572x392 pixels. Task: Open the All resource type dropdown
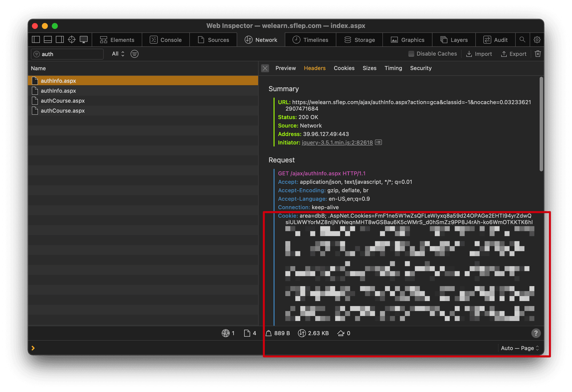click(x=118, y=54)
